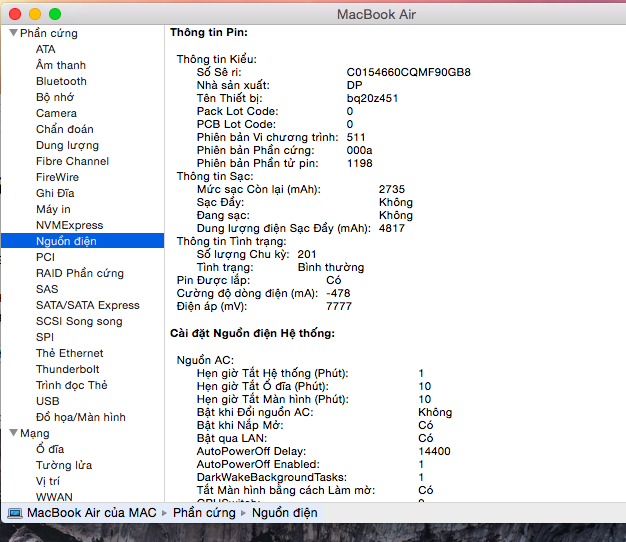Minimize window with the yellow button

35,14
